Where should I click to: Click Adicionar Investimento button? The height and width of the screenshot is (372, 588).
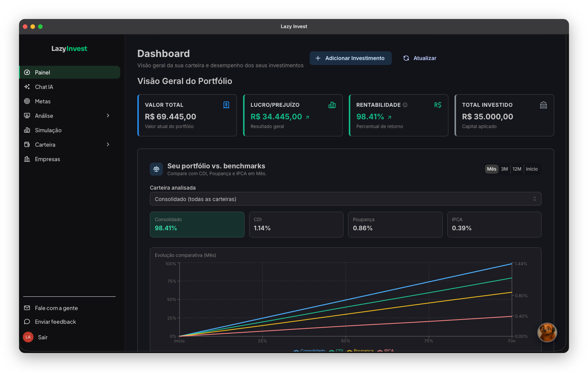point(350,58)
